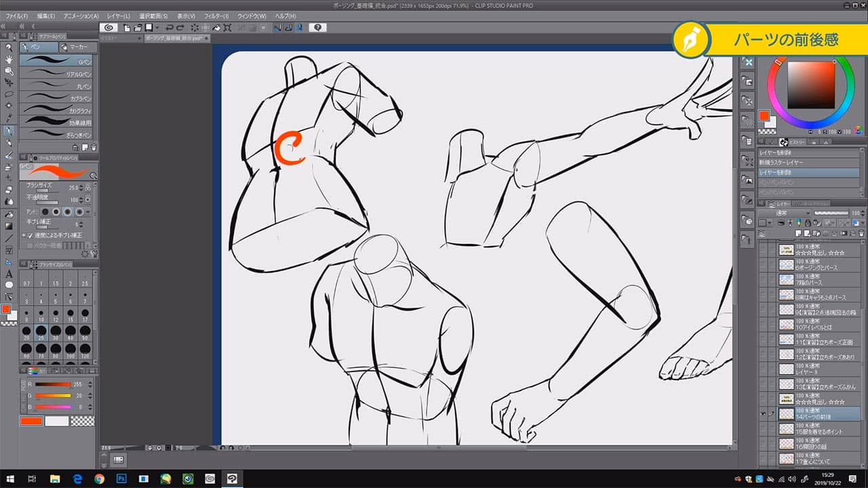Toggle visibility of layer 15腰を寄せるポイント
Image resolution: width=868 pixels, height=488 pixels.
[764, 428]
